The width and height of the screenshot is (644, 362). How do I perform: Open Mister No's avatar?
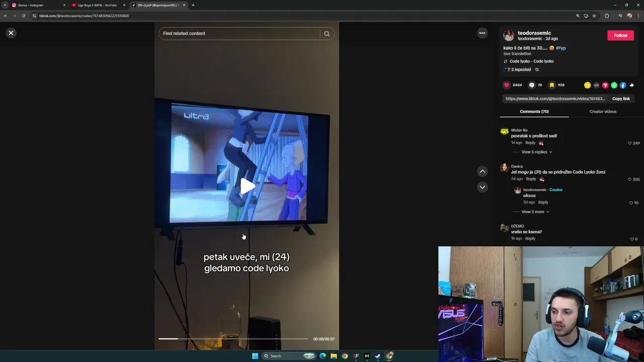coord(504,132)
